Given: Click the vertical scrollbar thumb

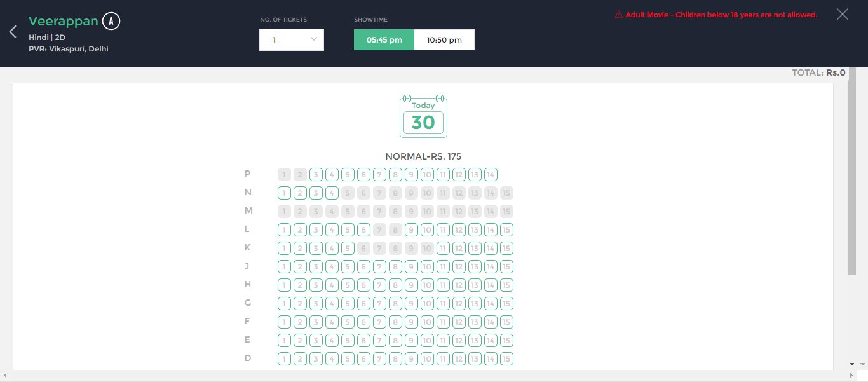Looking at the screenshot, I should coord(852,170).
